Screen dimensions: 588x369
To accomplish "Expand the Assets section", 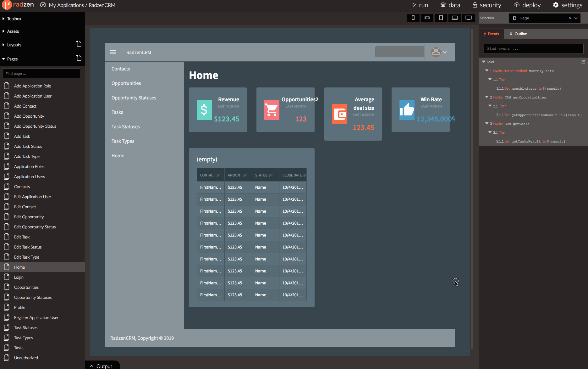I will (x=3, y=31).
